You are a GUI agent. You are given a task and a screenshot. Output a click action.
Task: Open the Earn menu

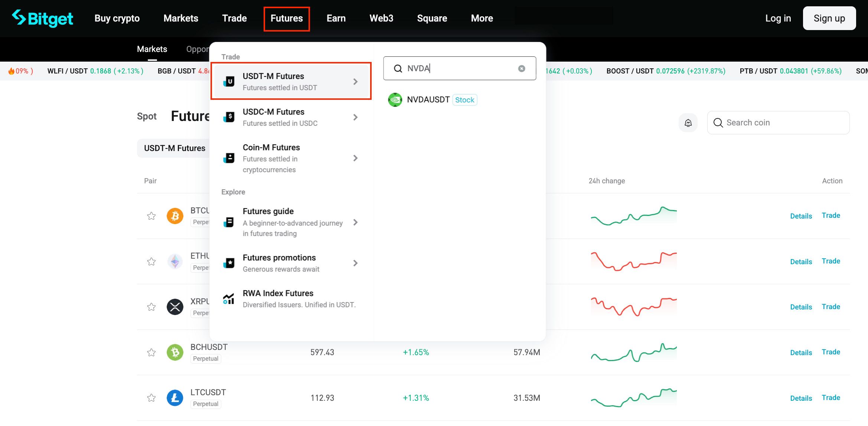[336, 18]
